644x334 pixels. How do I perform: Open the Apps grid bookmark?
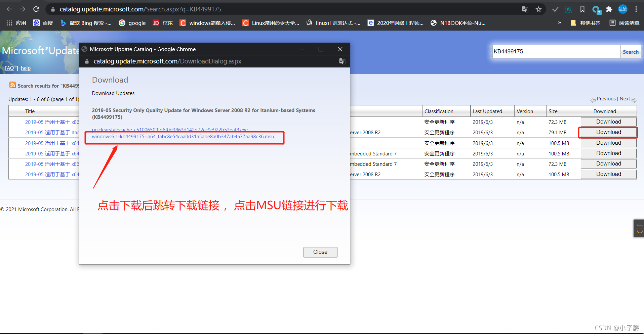coord(16,23)
